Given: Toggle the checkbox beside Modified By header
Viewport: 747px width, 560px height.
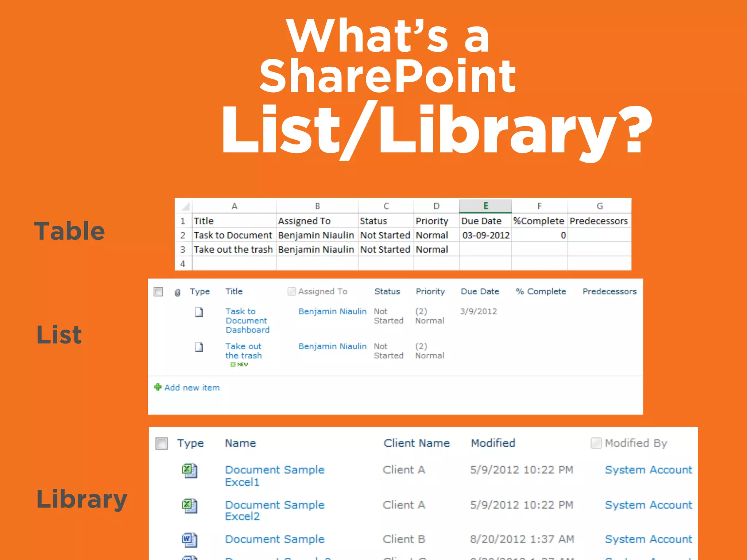Looking at the screenshot, I should tap(596, 443).
